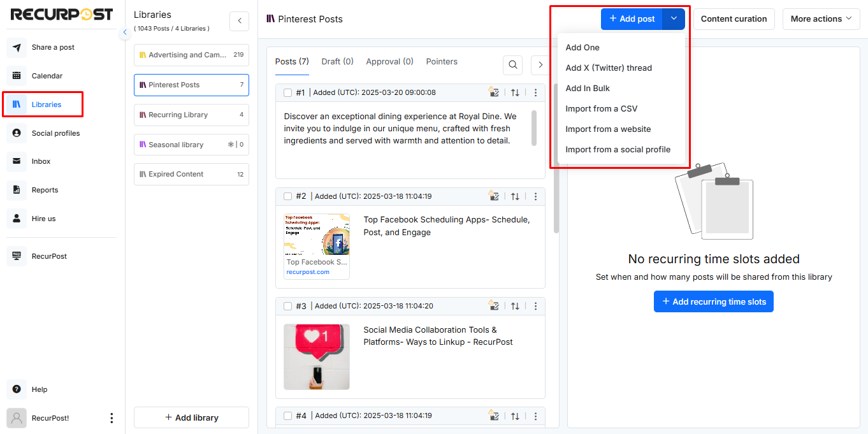This screenshot has height=434, width=868.
Task: Click the search magnifier in posts panel
Action: tap(512, 64)
